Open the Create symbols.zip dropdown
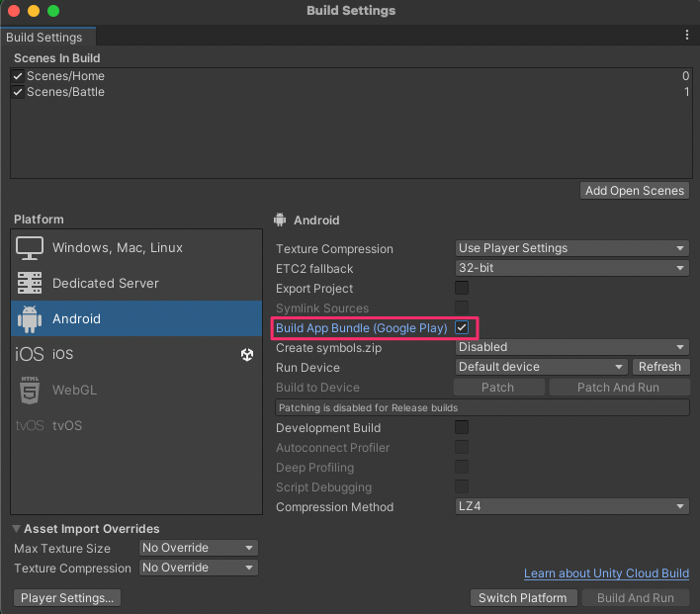This screenshot has width=700, height=614. pos(571,347)
